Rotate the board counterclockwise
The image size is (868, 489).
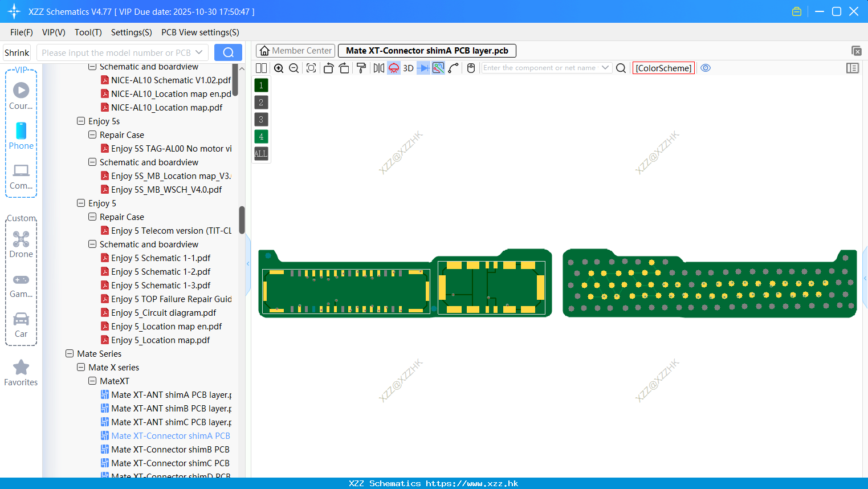(328, 68)
